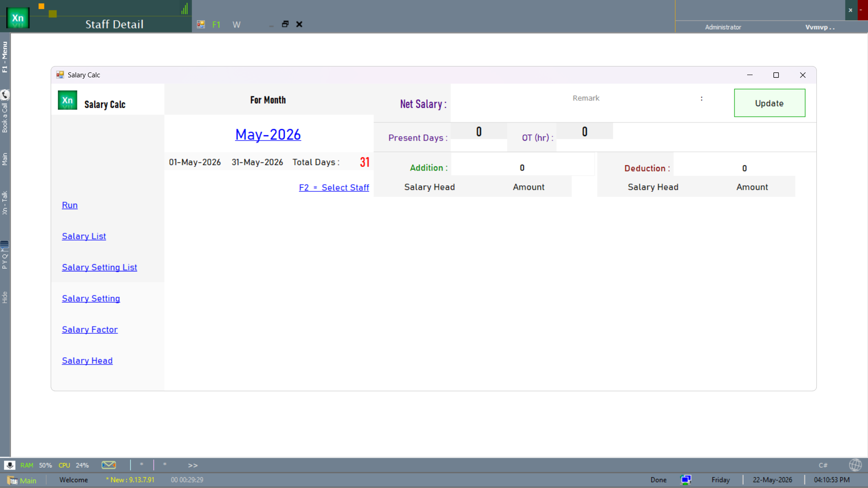Click the >> expand arrows in status bar
This screenshot has height=488, width=868.
coord(193,465)
